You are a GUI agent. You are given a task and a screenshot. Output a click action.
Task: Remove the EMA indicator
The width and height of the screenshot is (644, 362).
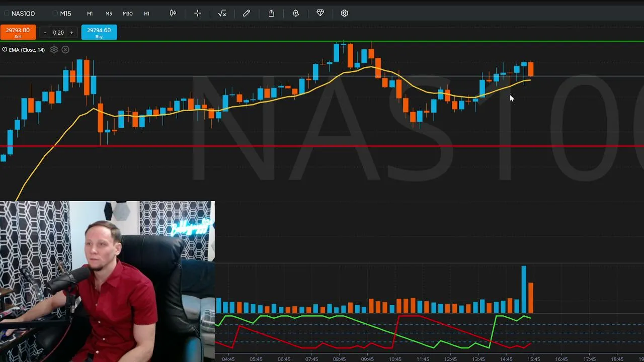click(x=65, y=49)
